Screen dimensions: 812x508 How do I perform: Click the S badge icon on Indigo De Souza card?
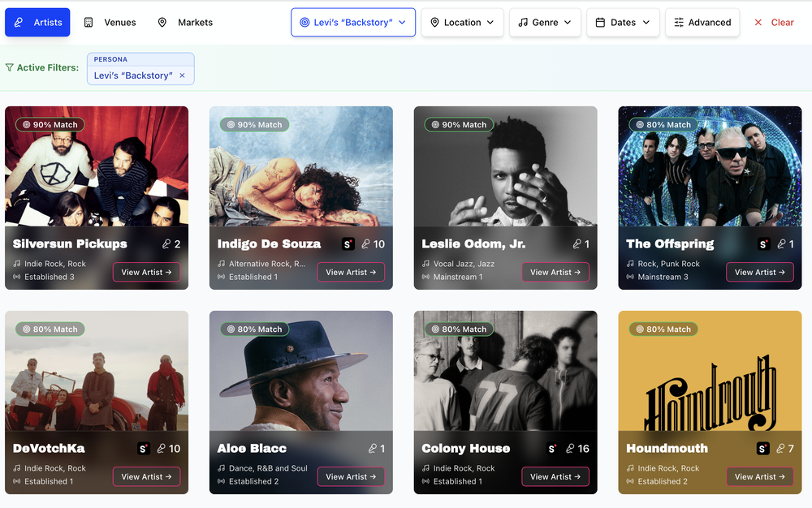pyautogui.click(x=348, y=243)
